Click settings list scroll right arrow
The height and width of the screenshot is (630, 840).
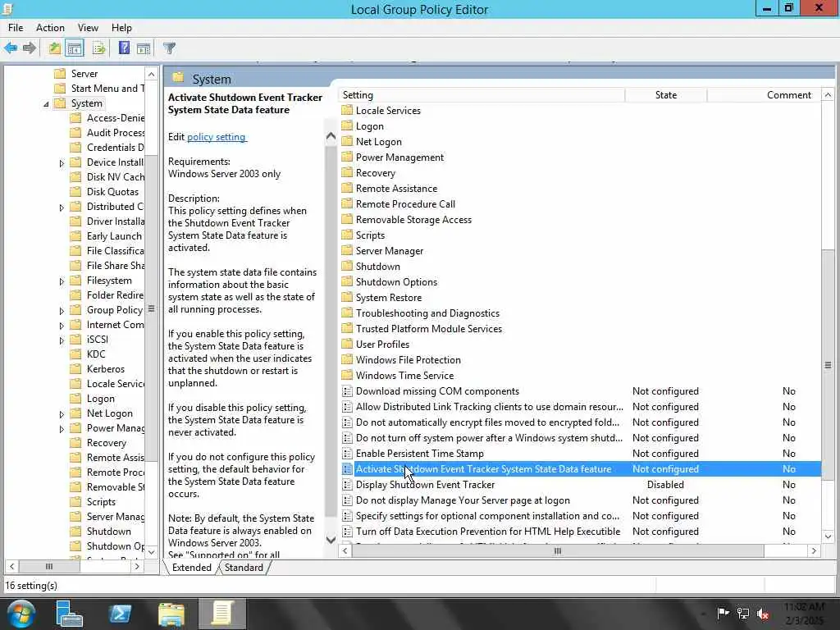(814, 550)
